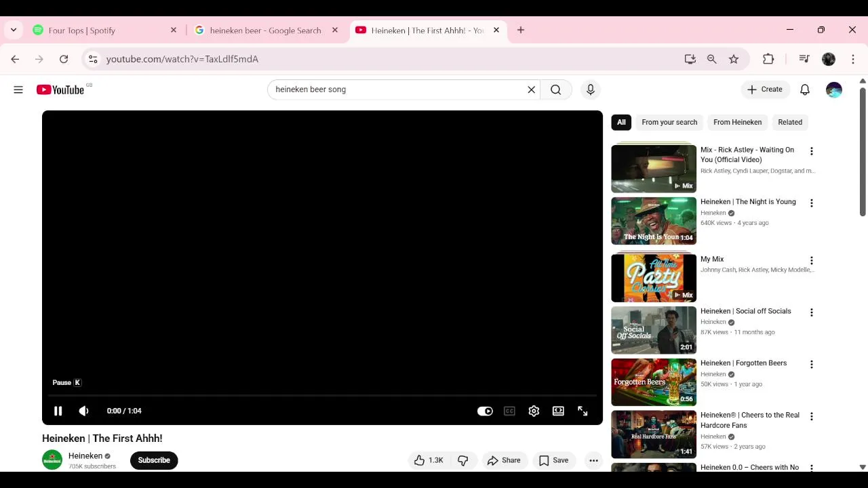
Task: Open Rick Astley mix thumbnail
Action: coord(654,169)
